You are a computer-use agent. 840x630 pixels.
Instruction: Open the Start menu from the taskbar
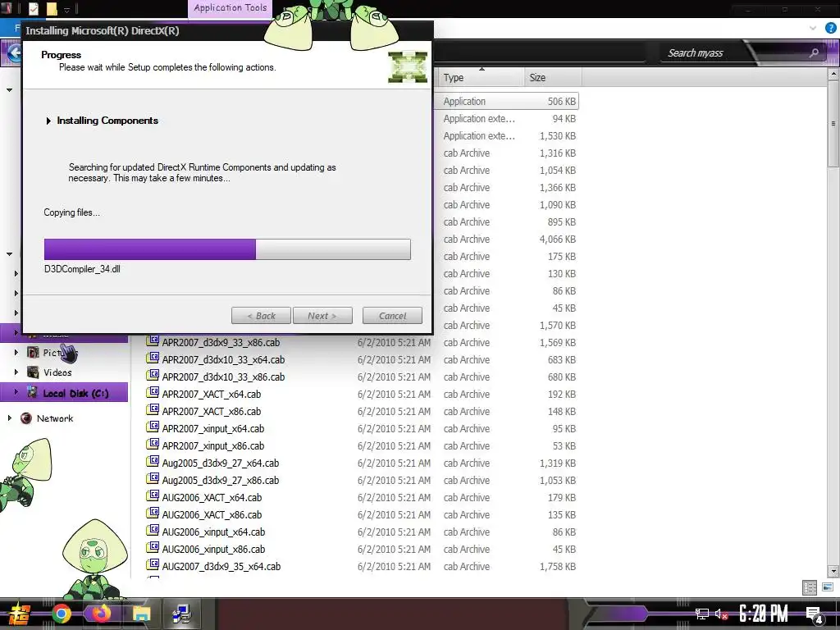click(21, 614)
